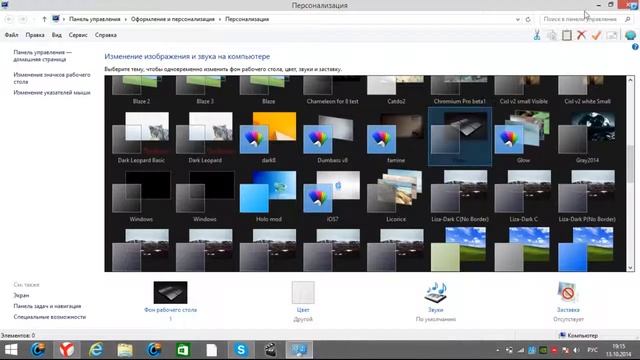Click the Оформление и персонализация breadcrumb

pyautogui.click(x=173, y=19)
